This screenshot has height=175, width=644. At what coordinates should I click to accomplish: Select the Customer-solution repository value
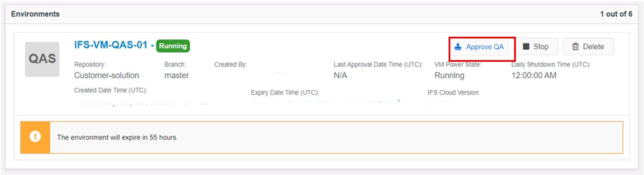[107, 75]
